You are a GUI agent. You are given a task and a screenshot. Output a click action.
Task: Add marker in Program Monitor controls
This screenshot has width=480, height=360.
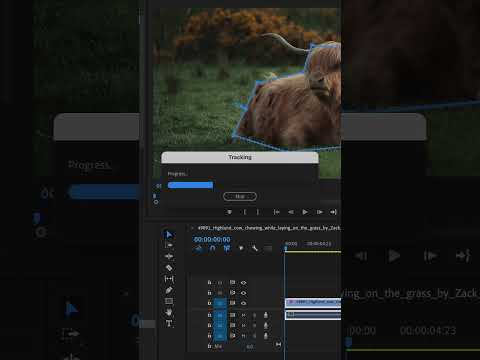click(x=229, y=212)
